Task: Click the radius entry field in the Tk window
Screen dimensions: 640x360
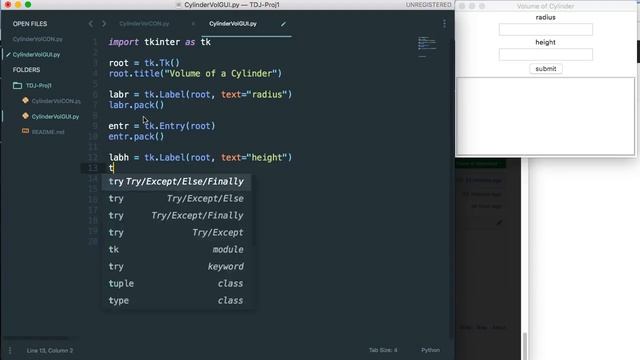Action: click(x=546, y=29)
